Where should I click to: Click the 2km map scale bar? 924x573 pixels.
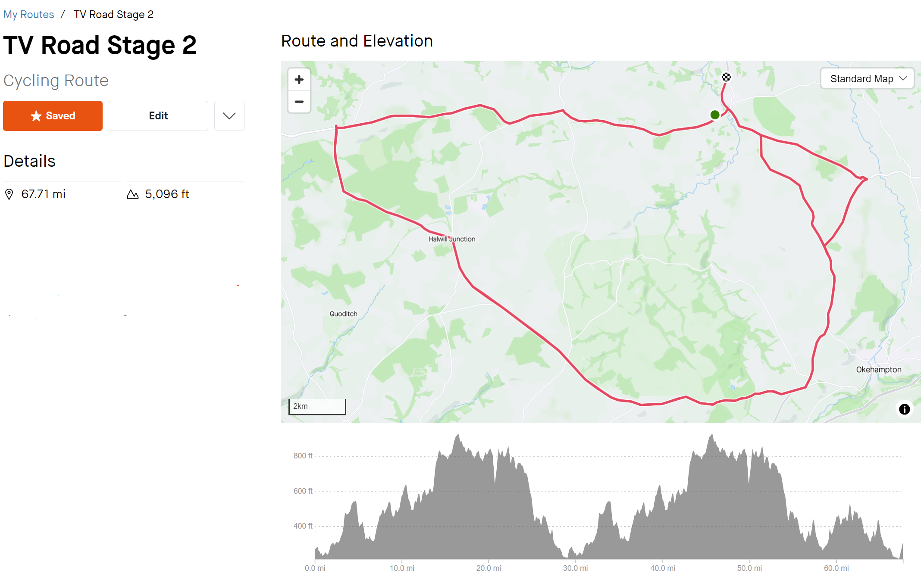pos(317,407)
